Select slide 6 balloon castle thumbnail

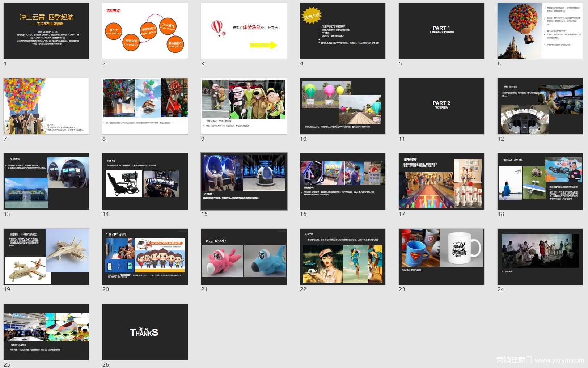[x=540, y=31]
